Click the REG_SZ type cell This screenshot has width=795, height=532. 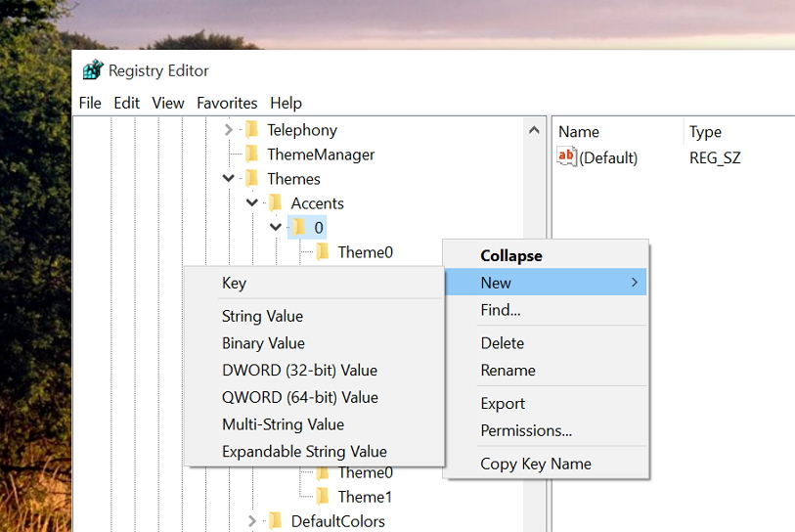pos(715,157)
